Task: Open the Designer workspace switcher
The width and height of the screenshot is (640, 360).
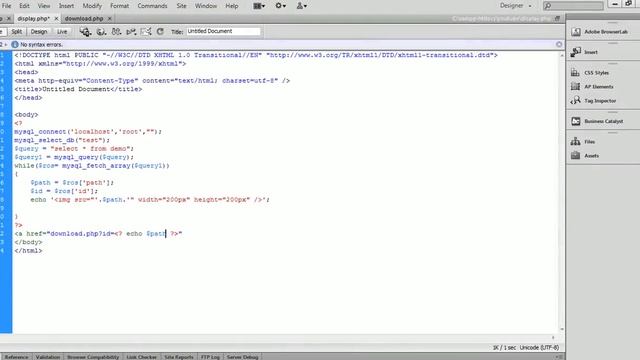Action: pos(516,6)
